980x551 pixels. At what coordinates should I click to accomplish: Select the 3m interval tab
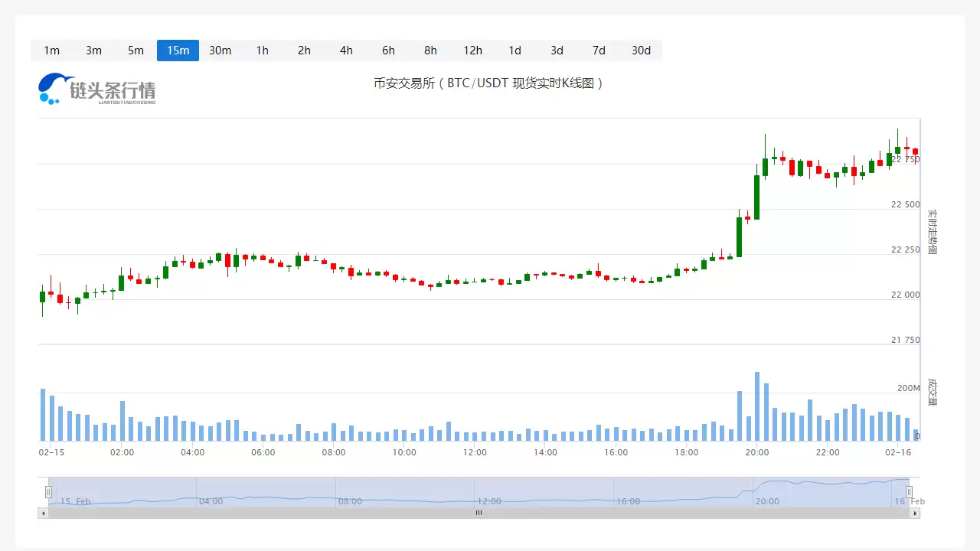coord(93,51)
